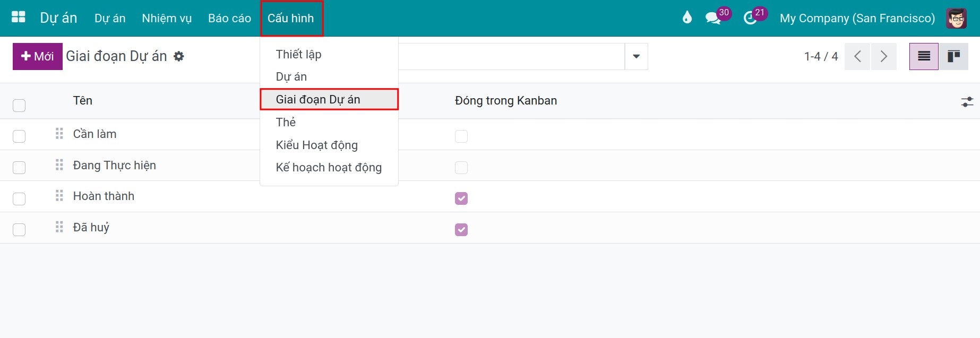Sort by the Tên column header
This screenshot has height=338, width=980.
pyautogui.click(x=83, y=100)
